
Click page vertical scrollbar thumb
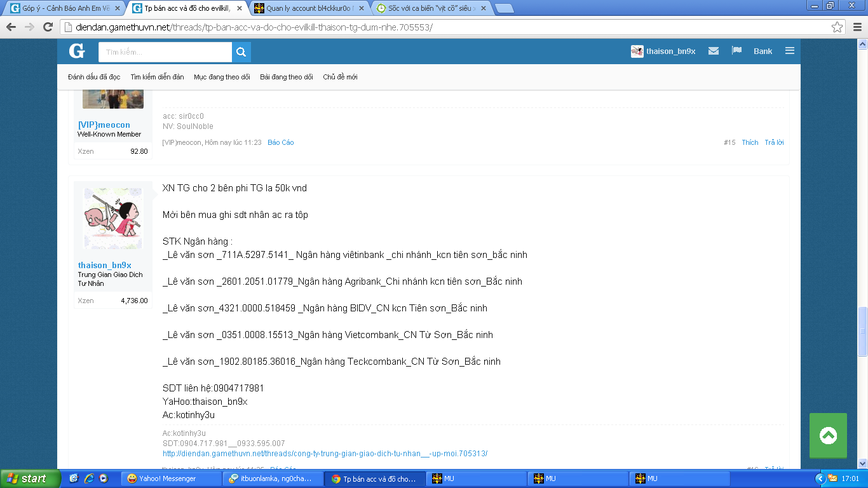(862, 331)
